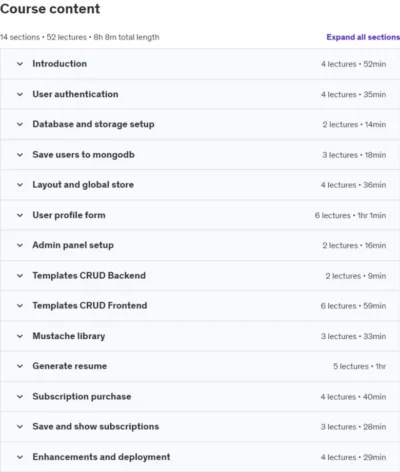
Task: Expand the Layout and global store chevron
Action: [x=20, y=185]
